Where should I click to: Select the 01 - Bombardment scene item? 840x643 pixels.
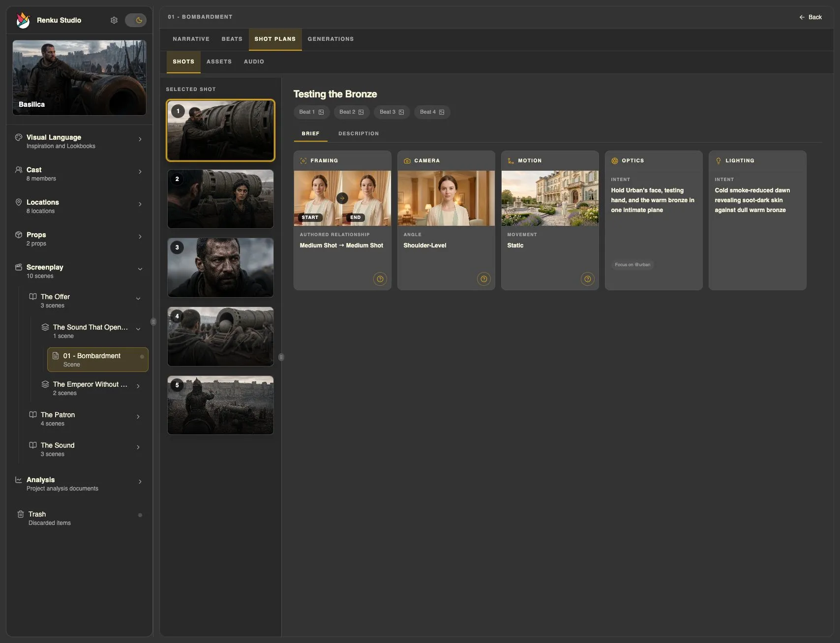click(x=97, y=360)
